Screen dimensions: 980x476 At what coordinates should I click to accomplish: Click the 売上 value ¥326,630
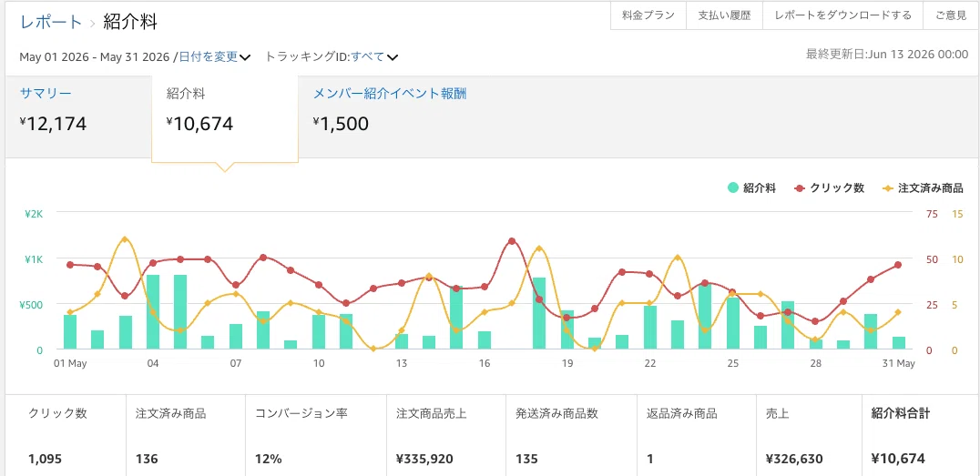coord(794,459)
